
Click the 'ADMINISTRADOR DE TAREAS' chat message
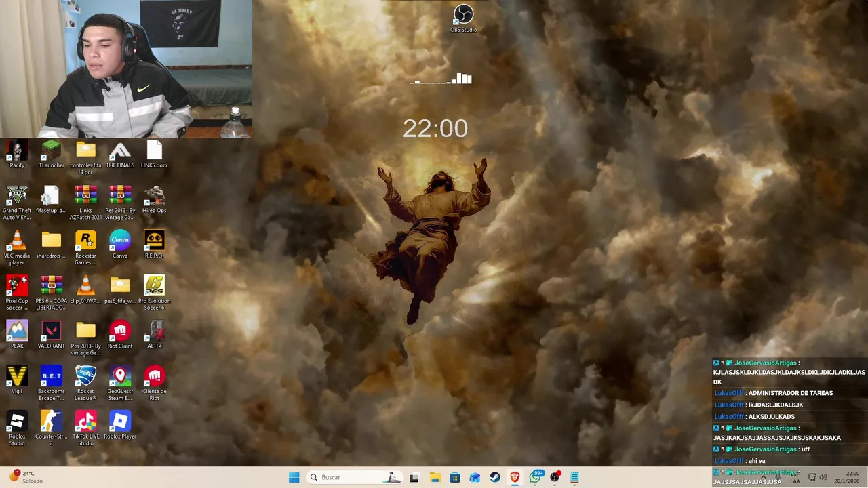(790, 393)
